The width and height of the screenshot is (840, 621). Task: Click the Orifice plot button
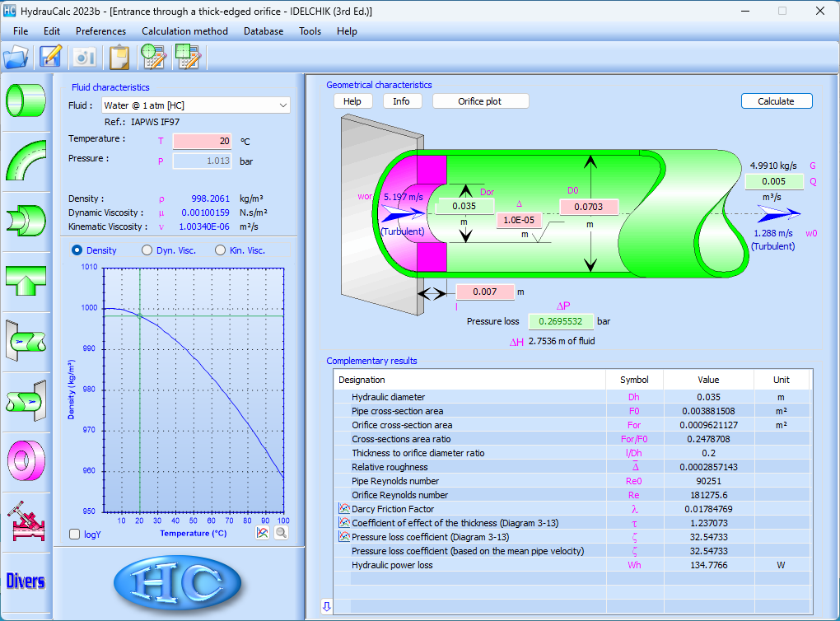coord(481,101)
